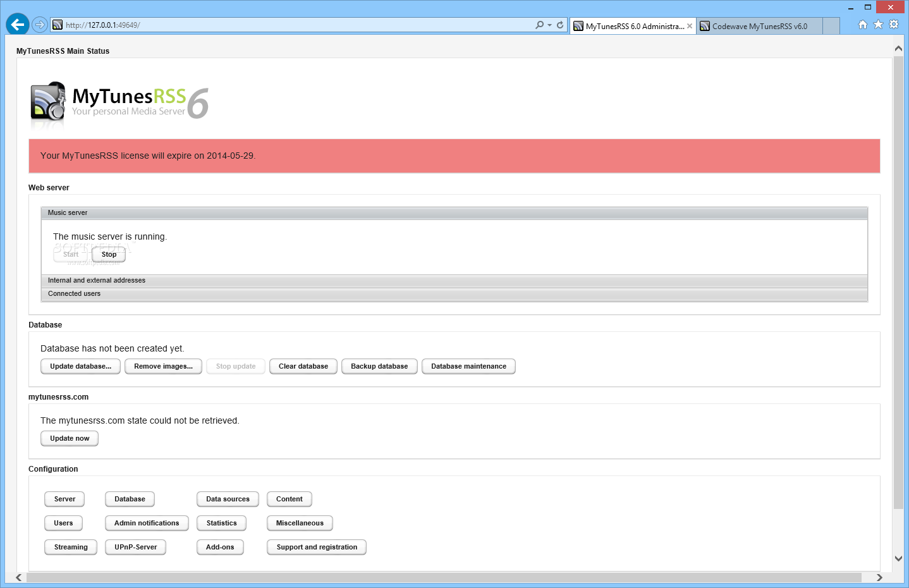Viewport: 909px width, 588px height.
Task: Open Statistics configuration
Action: click(x=221, y=524)
